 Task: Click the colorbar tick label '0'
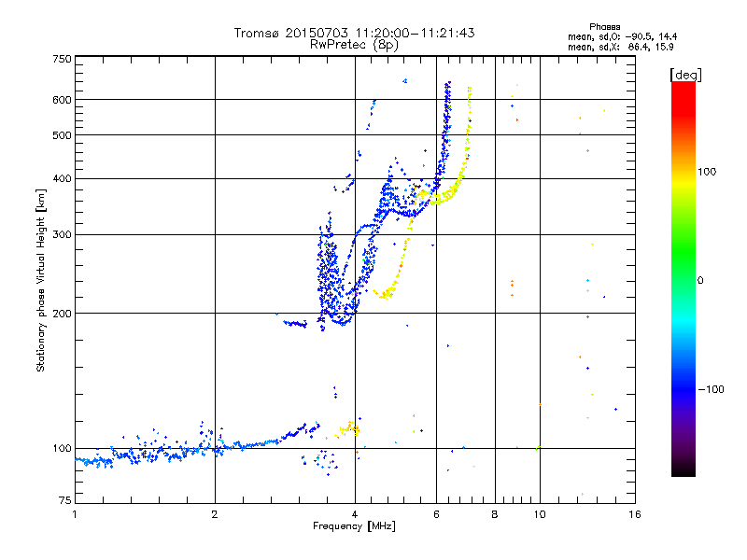click(699, 281)
